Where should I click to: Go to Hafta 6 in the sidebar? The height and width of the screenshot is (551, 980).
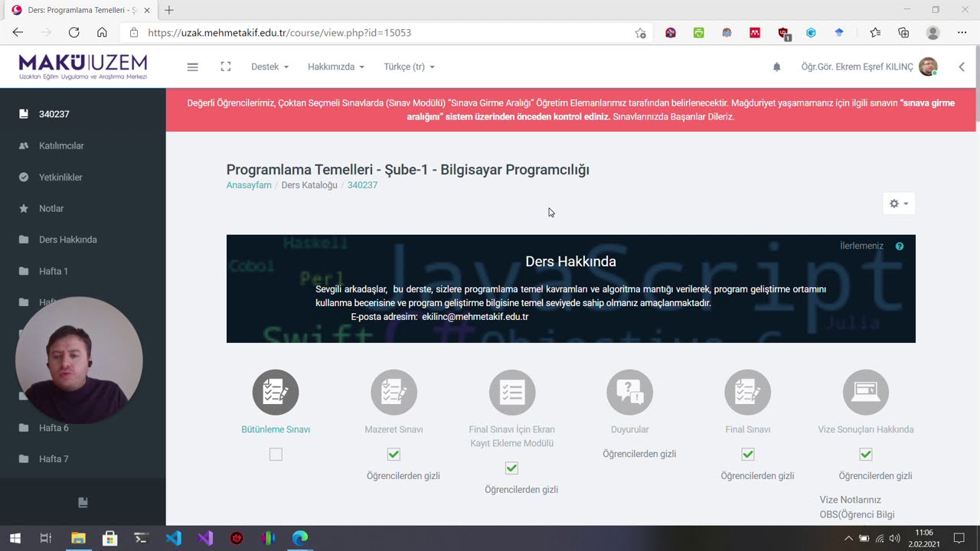tap(83, 428)
